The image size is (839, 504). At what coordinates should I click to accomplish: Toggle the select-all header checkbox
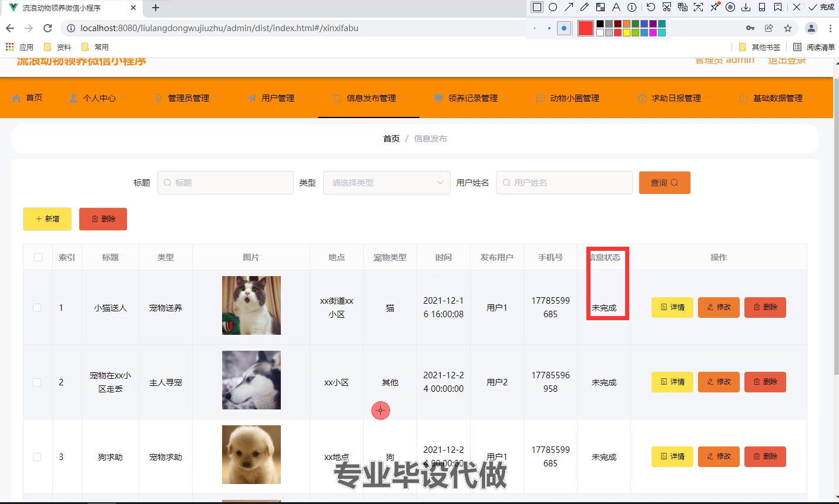(x=38, y=257)
